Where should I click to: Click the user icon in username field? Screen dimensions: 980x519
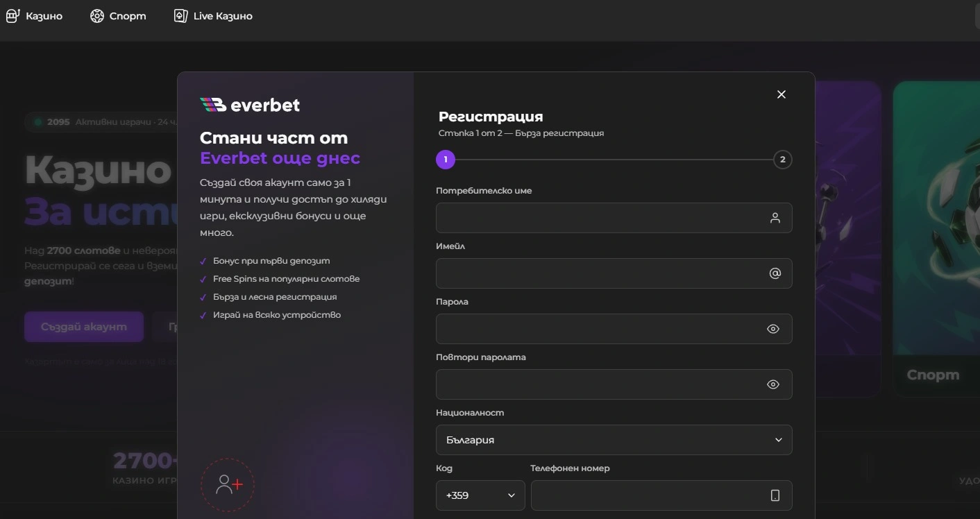(775, 218)
